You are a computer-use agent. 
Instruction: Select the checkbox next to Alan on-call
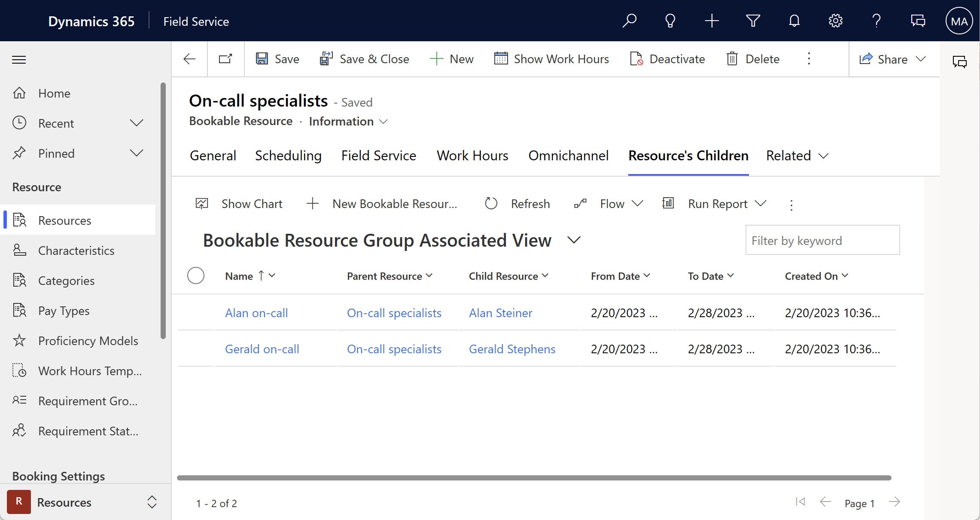pos(196,312)
